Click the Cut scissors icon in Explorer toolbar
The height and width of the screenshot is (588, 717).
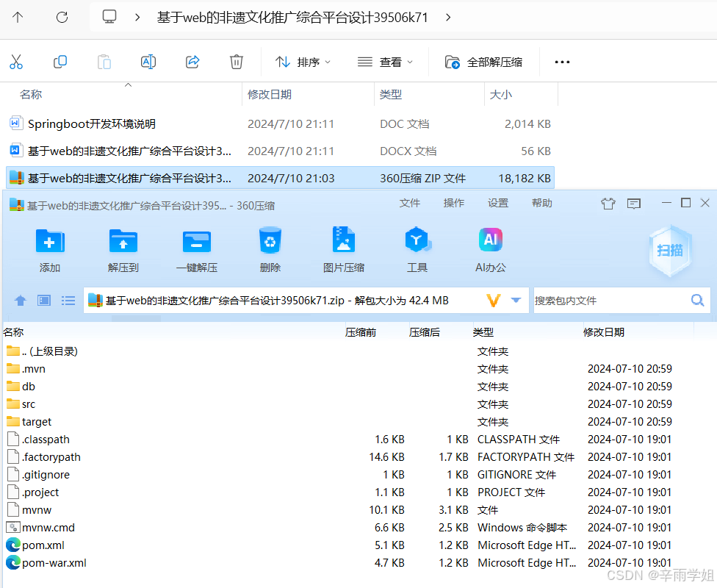pyautogui.click(x=16, y=62)
